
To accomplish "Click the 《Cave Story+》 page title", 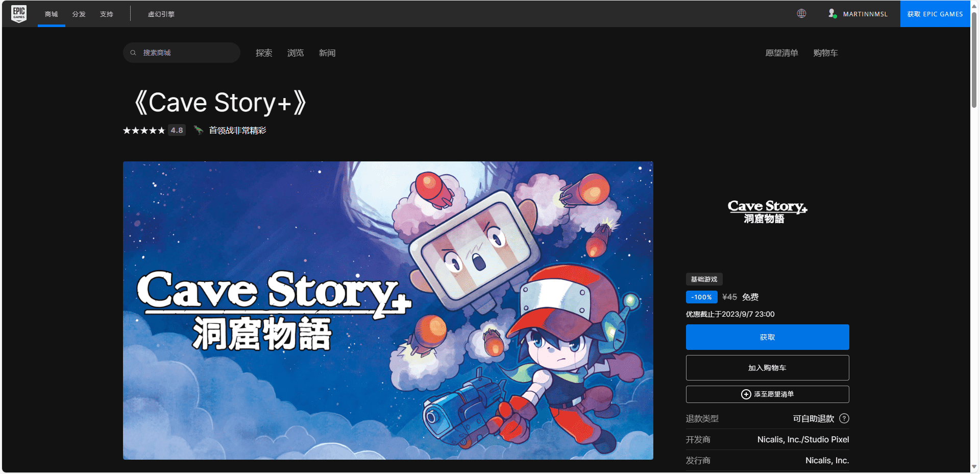I will pyautogui.click(x=220, y=103).
